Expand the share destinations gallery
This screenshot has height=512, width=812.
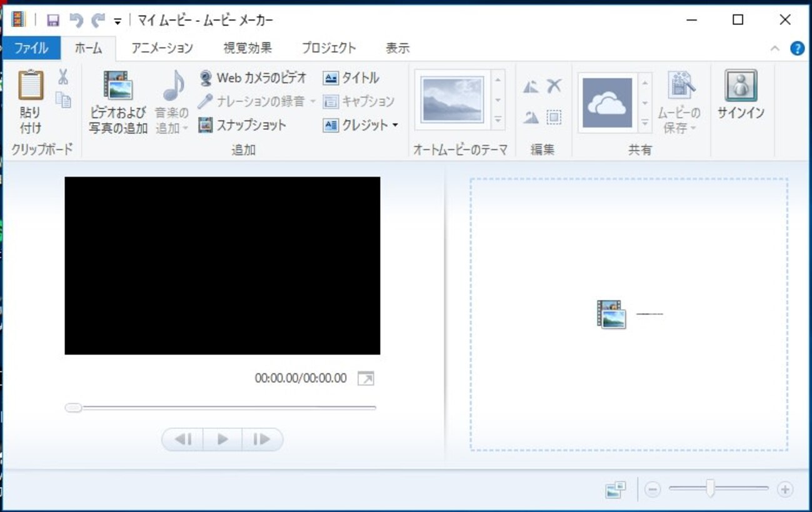645,123
